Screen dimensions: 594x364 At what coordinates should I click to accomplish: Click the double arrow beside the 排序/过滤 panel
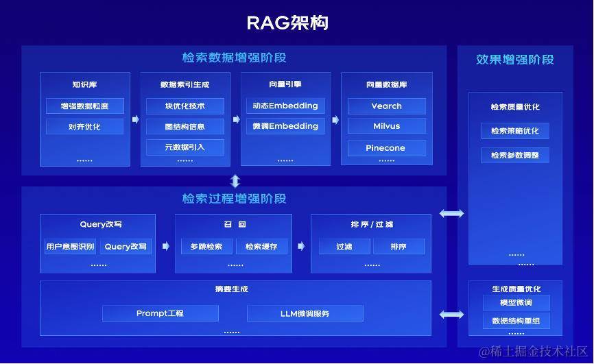click(451, 214)
